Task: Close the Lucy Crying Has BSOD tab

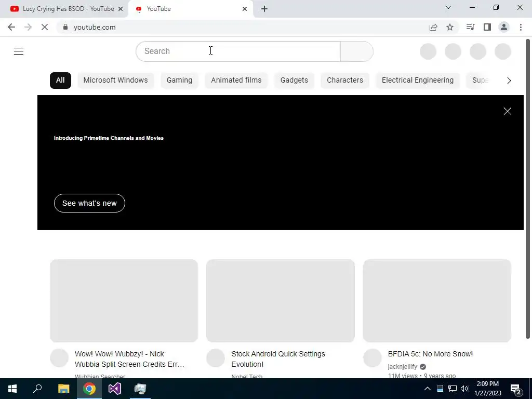Action: (121, 9)
